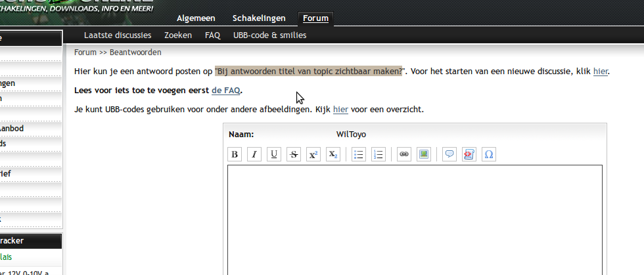This screenshot has width=644, height=275.
Task: Open the special characters Omega icon
Action: click(x=488, y=154)
